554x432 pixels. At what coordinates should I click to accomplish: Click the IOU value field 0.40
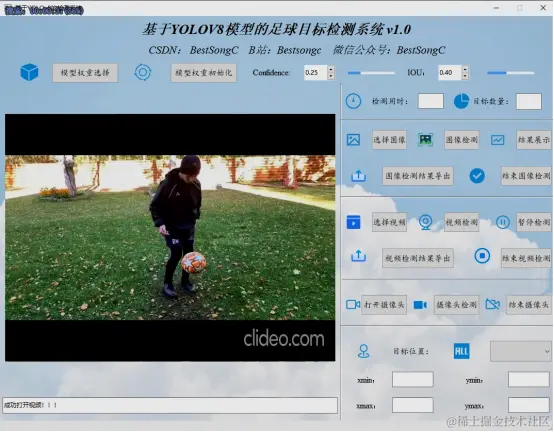(450, 72)
